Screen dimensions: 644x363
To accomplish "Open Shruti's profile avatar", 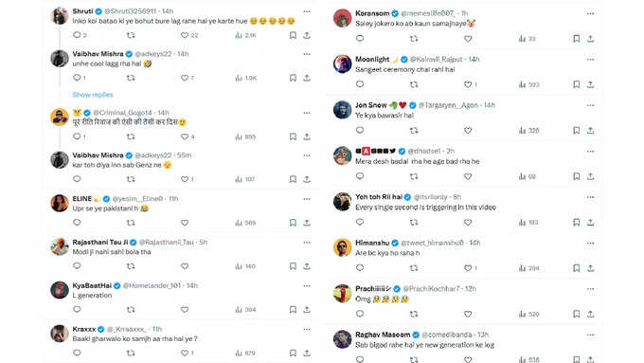I will [x=60, y=15].
